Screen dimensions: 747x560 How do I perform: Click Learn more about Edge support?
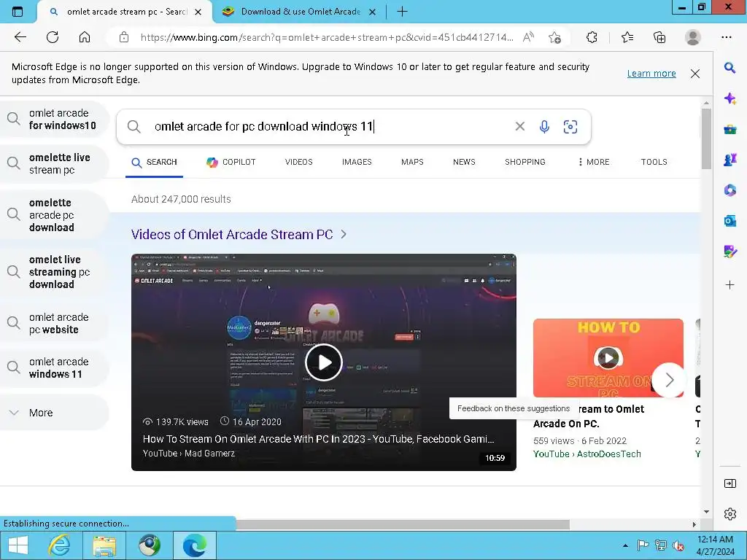pos(651,74)
